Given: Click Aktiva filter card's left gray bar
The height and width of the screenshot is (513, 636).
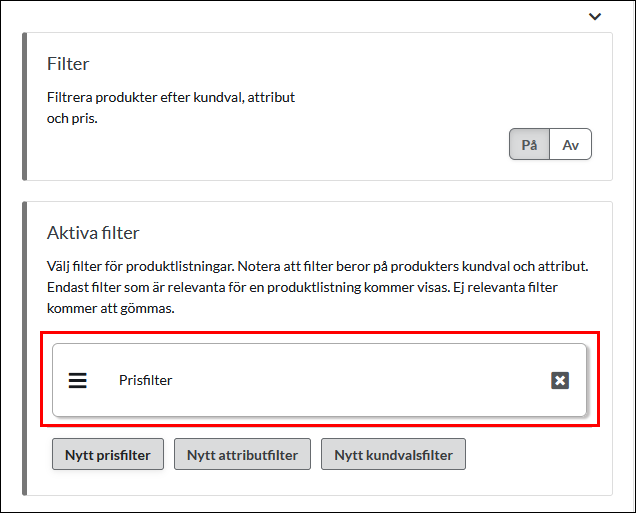Looking at the screenshot, I should pos(25,348).
